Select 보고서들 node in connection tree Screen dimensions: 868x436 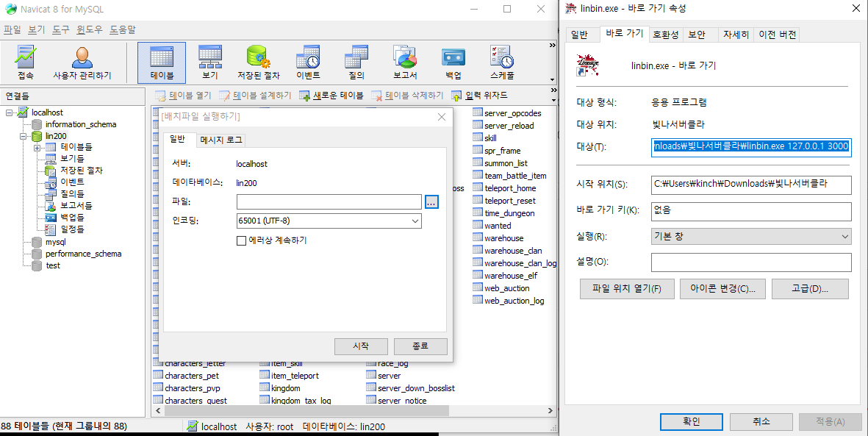click(x=76, y=206)
